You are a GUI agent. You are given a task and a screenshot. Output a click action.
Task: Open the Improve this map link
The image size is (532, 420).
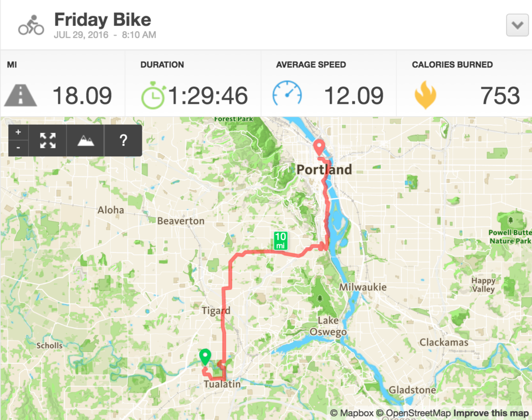[x=491, y=413]
